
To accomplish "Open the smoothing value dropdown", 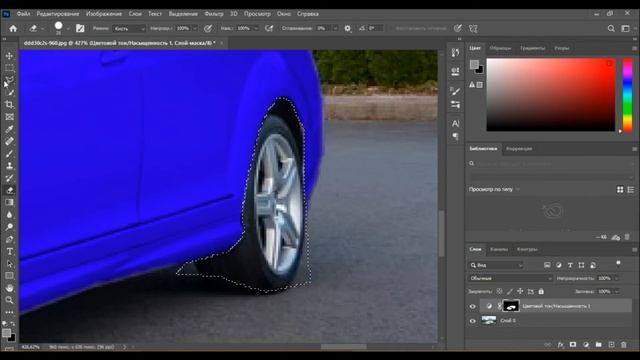I will [335, 29].
